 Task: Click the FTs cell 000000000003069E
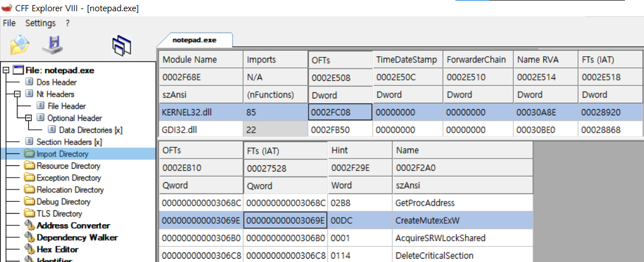[286, 220]
